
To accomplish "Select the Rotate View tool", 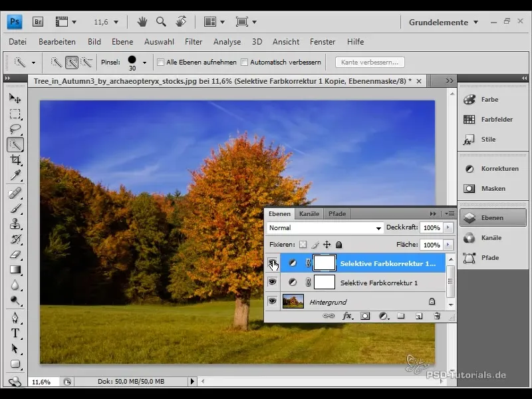I will tap(181, 22).
